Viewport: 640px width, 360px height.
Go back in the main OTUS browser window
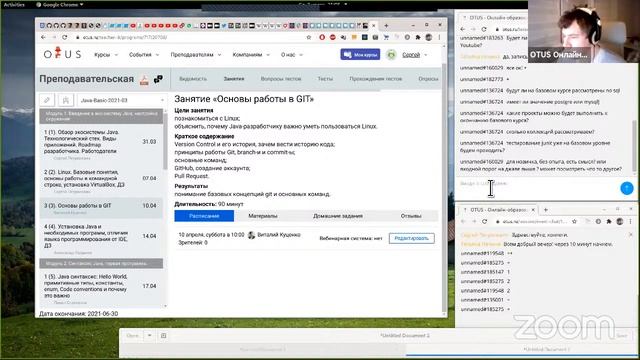tap(44, 37)
